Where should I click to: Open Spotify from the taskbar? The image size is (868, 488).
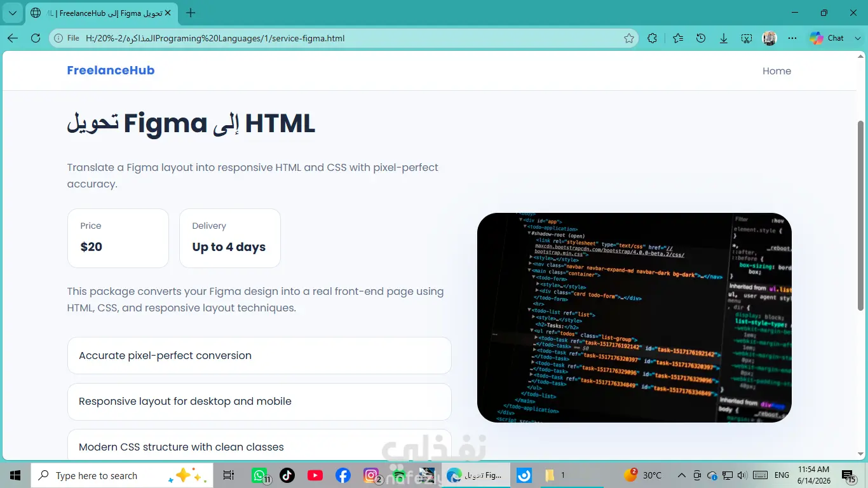(399, 475)
